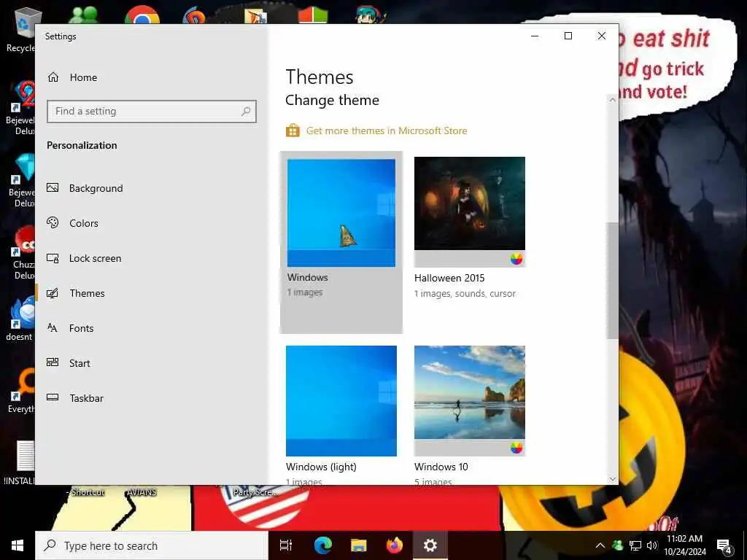747x560 pixels.
Task: Show hidden system tray icons
Action: [x=600, y=545]
